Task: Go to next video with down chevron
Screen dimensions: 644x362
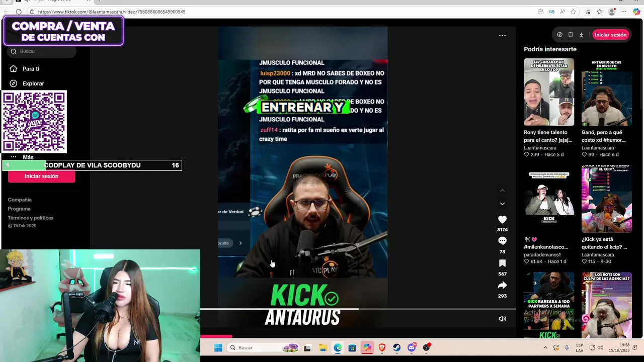Action: point(502,204)
